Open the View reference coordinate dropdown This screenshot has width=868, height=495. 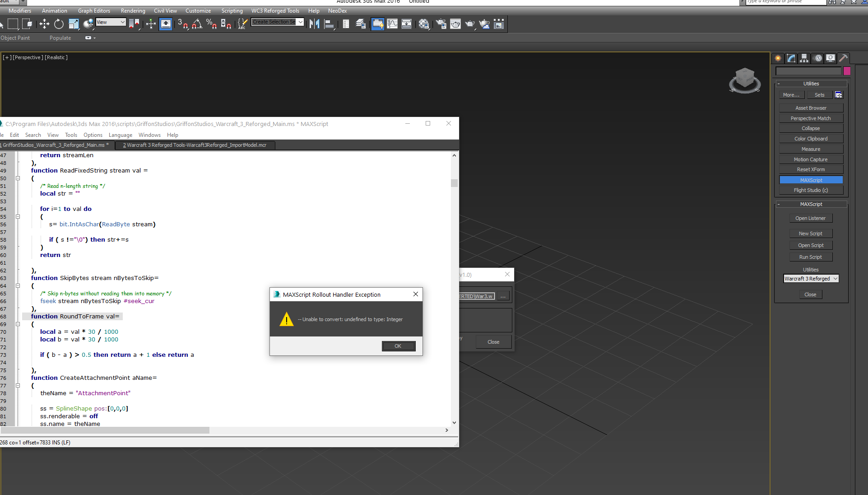pyautogui.click(x=111, y=22)
